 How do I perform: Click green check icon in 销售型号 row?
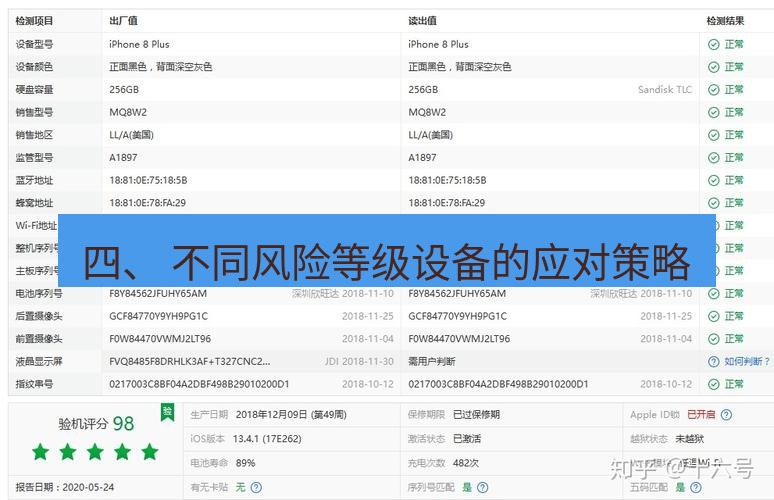713,113
